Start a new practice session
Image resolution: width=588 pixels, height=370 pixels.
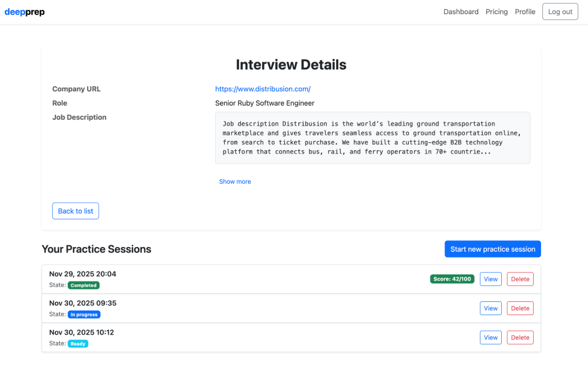point(492,249)
